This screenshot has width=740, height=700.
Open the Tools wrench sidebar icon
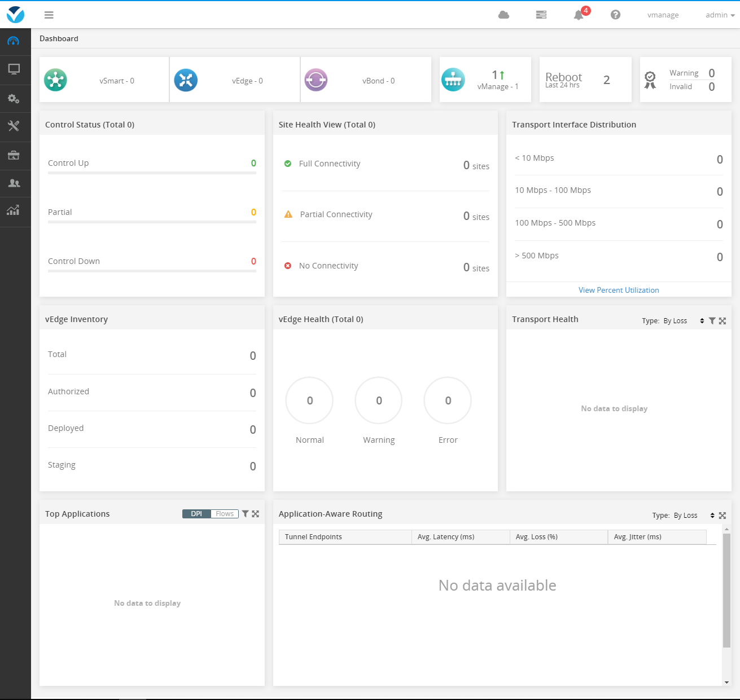point(14,126)
